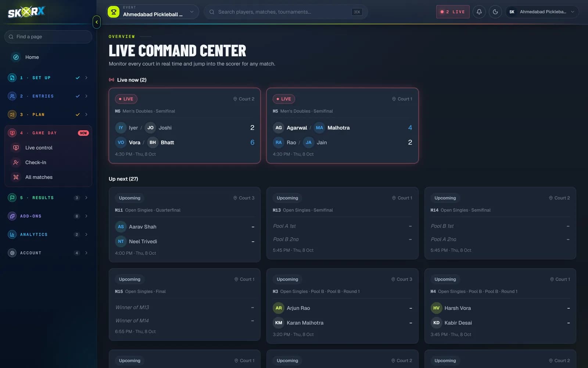Screen dimensions: 588x368
Task: Collapse the sidebar with the arrow button
Action: [97, 22]
